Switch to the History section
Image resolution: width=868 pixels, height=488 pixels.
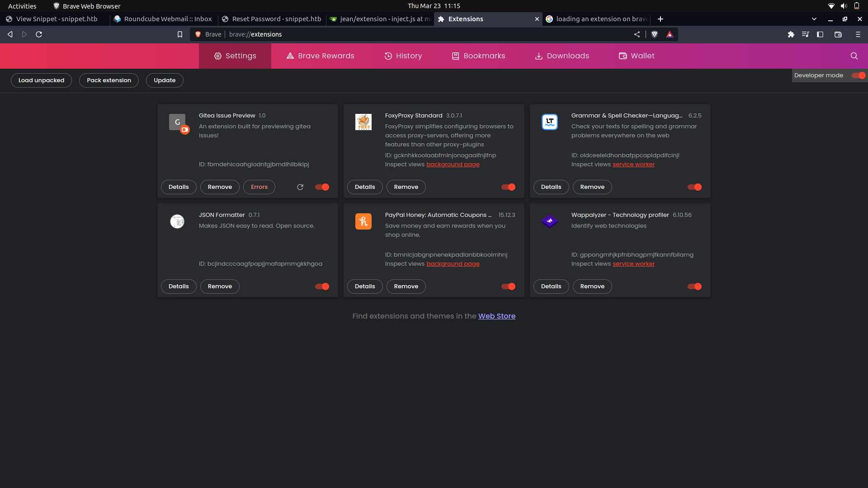(x=403, y=56)
